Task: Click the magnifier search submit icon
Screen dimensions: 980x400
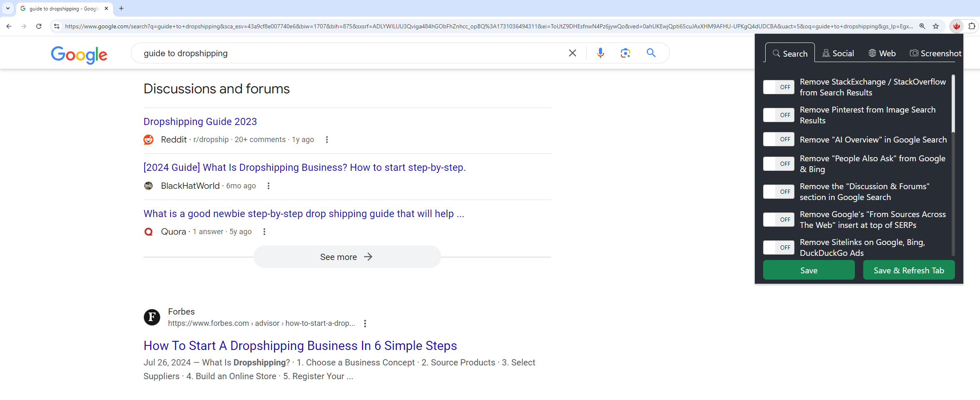Action: pos(651,53)
